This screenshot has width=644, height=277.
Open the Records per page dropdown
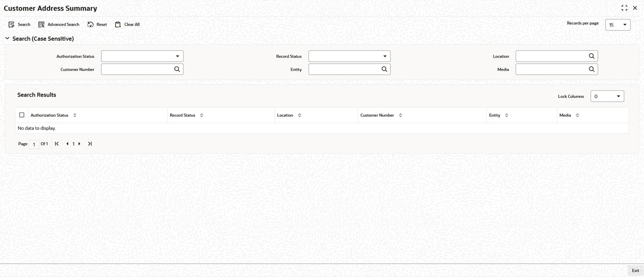tap(618, 25)
